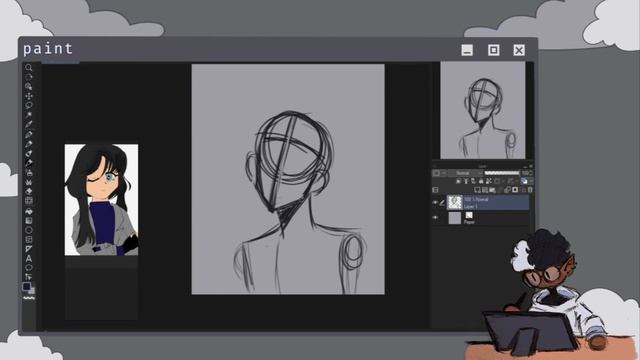
Task: Click the palette color icon beside Normal
Action: [x=436, y=173]
